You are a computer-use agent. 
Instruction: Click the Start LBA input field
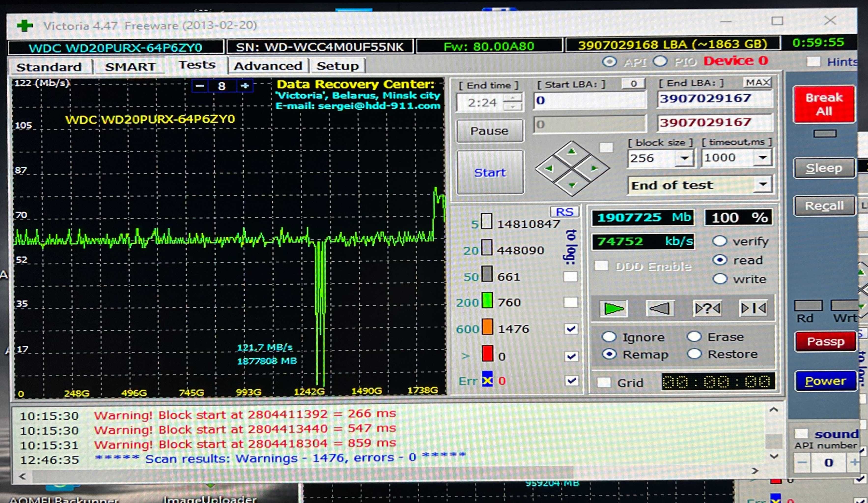590,101
